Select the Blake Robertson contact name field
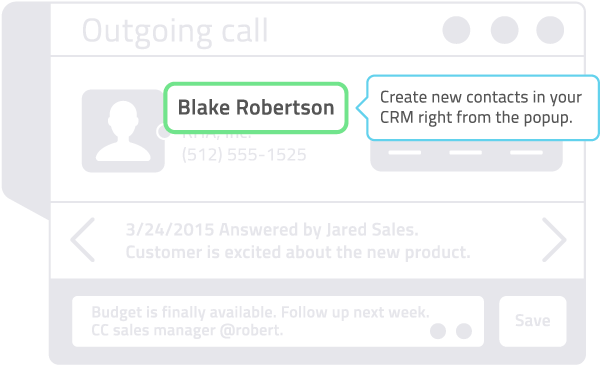This screenshot has width=600, height=366. [x=256, y=108]
